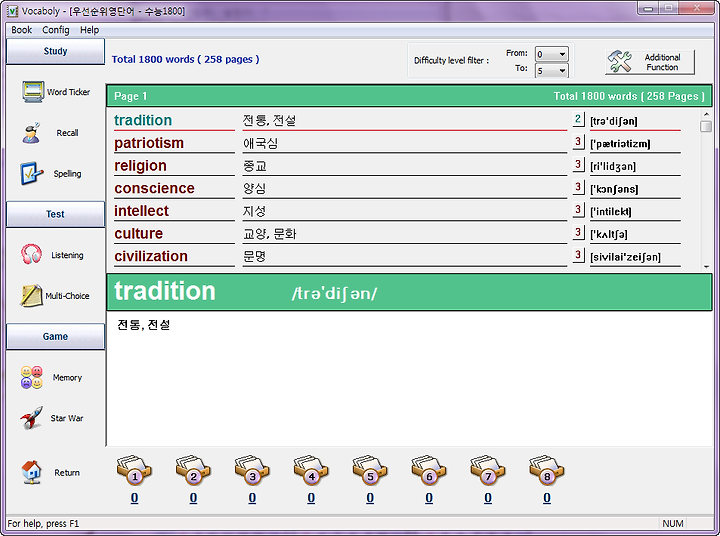This screenshot has width=720, height=536.
Task: Expand the Game section header
Action: pos(55,336)
